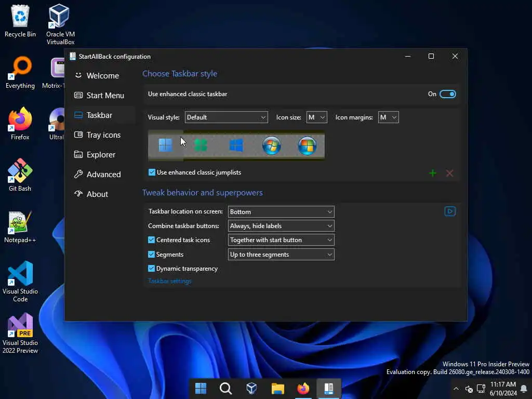The width and height of the screenshot is (532, 399).
Task: Select the Everything desktop shortcut
Action: pyautogui.click(x=20, y=73)
